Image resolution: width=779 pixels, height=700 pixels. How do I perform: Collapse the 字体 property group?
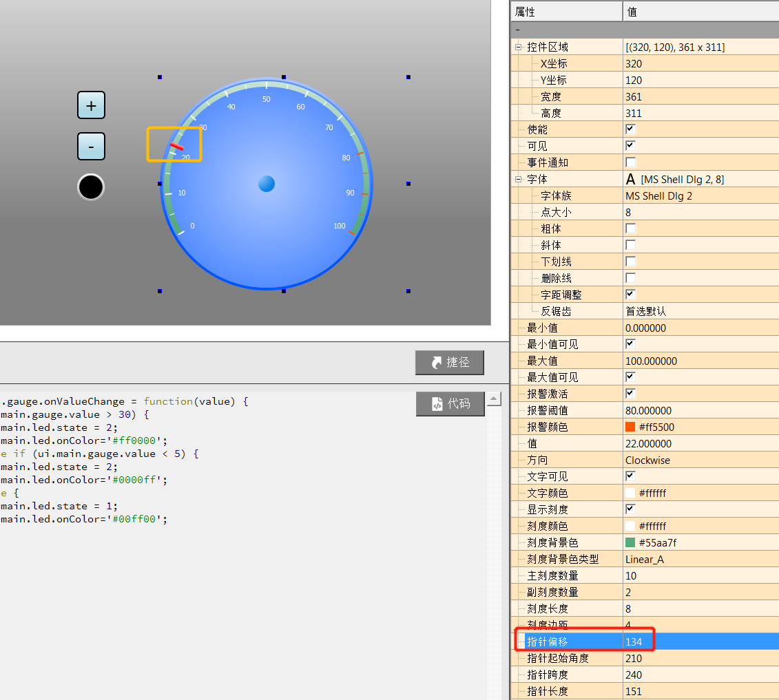pos(518,179)
